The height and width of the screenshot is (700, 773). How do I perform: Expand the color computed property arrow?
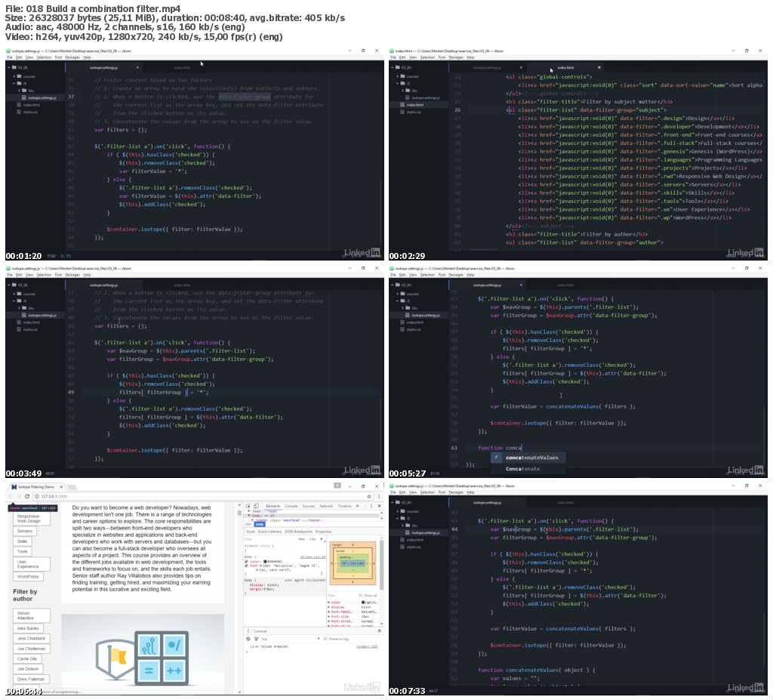coord(329,603)
